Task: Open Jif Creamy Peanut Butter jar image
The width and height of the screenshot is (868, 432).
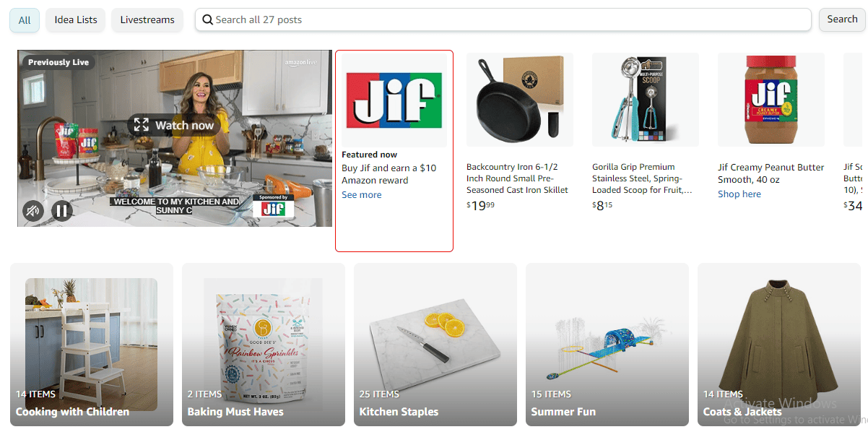Action: (x=771, y=100)
